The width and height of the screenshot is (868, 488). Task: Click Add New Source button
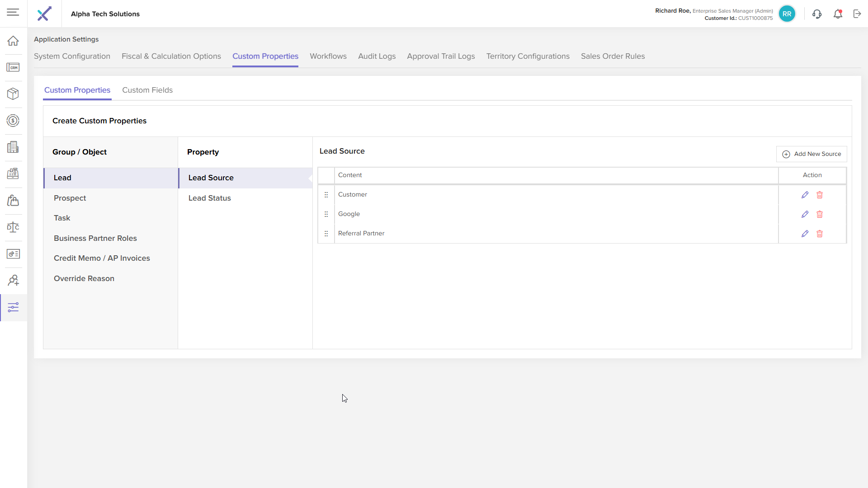[x=811, y=154]
